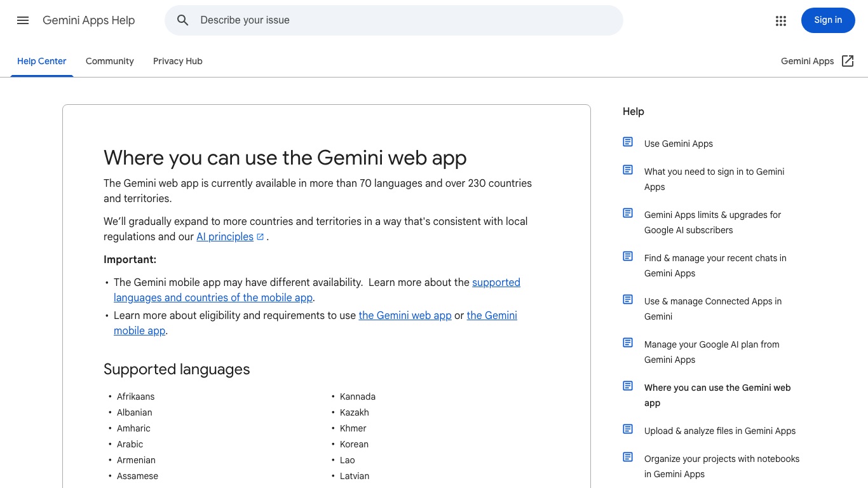Click the Kannada language entry
This screenshot has width=868, height=488.
[x=358, y=396]
